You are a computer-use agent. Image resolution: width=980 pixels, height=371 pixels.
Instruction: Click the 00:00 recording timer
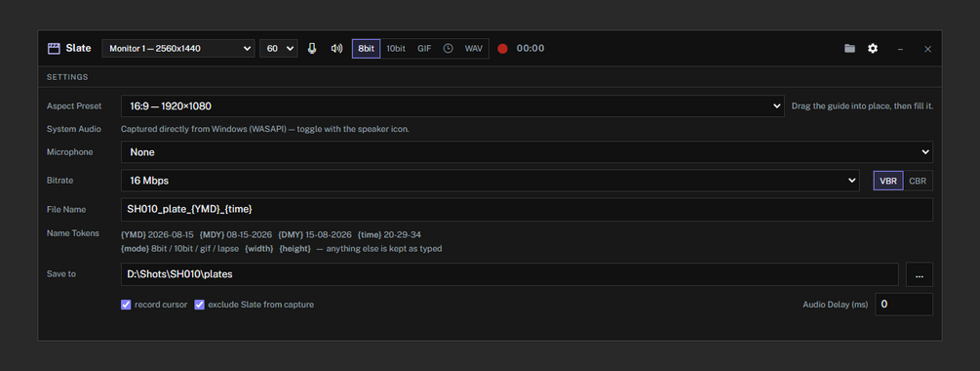(x=530, y=48)
